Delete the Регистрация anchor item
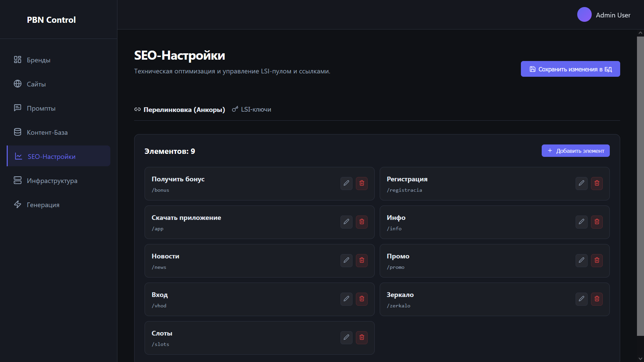 (597, 183)
